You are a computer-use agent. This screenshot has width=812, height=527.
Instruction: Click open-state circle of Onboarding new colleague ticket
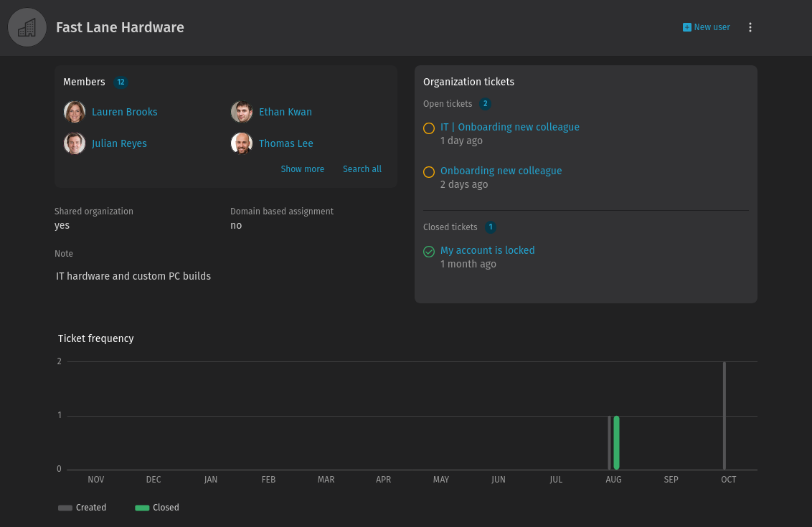429,172
